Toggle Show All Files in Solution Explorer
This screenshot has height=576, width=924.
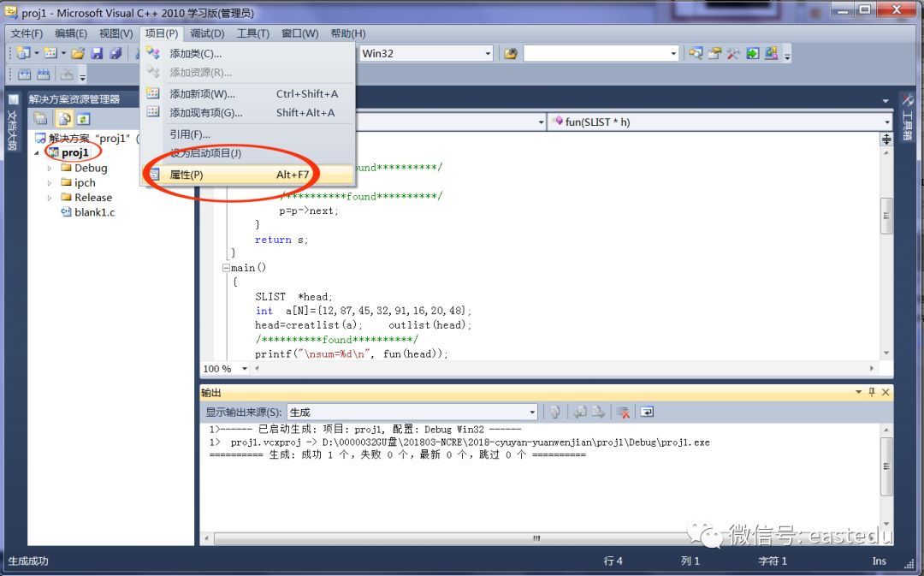point(63,118)
